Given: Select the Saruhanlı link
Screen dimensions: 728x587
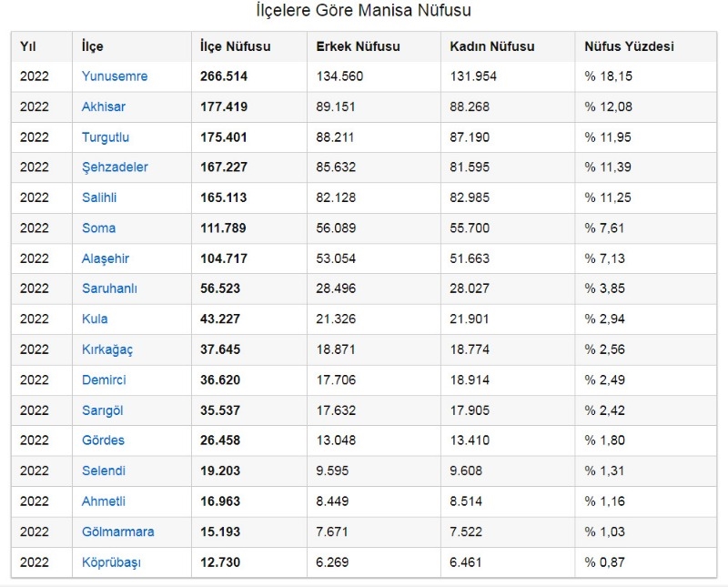Looking at the screenshot, I should click(x=109, y=288).
